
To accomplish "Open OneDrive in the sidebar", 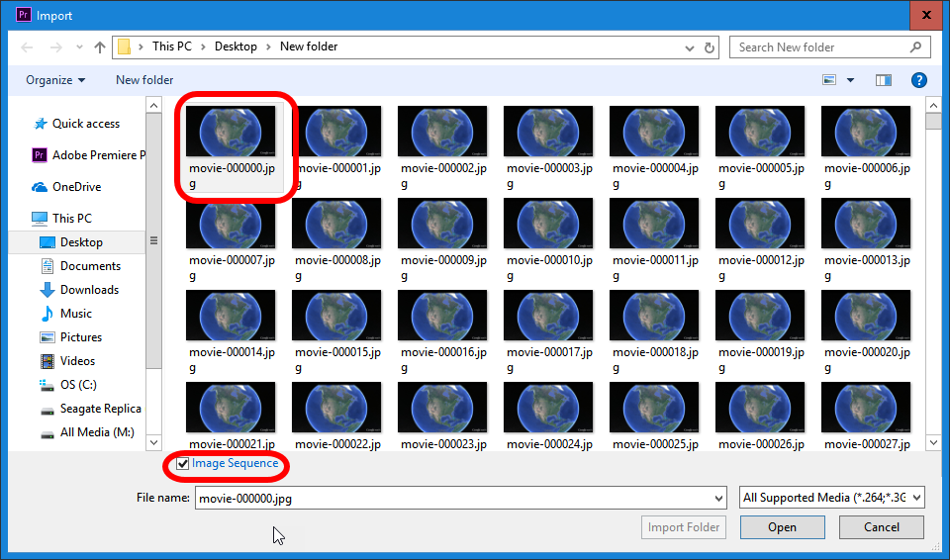I will (x=66, y=187).
